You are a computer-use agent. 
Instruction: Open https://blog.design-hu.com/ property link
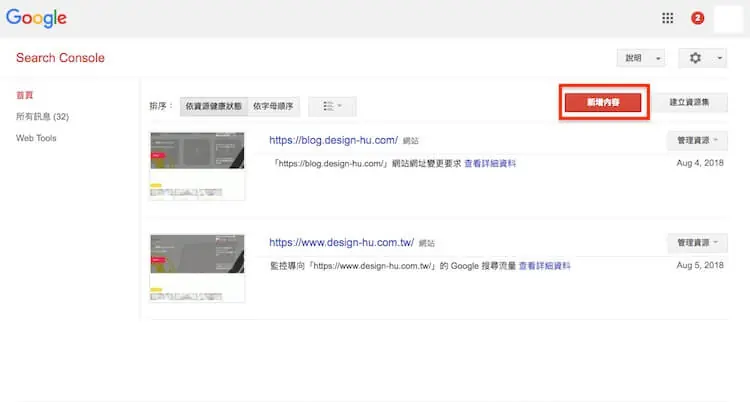tap(333, 140)
